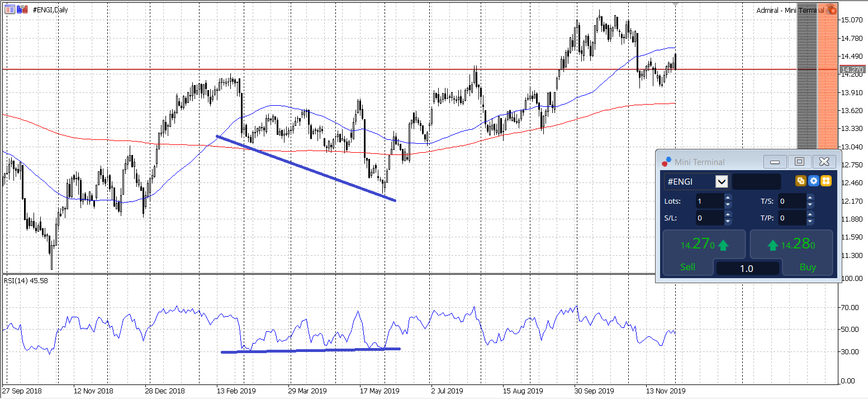
Task: Click the 70.00 RSI level label
Action: coord(850,307)
